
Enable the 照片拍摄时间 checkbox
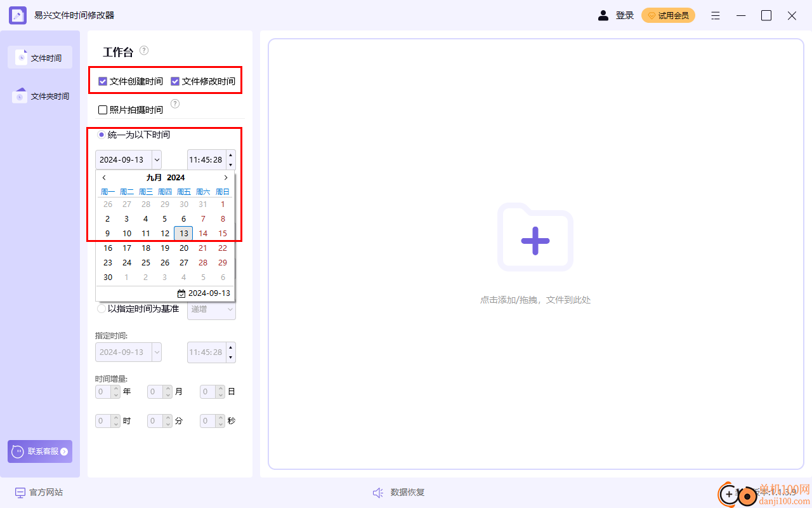pos(103,110)
